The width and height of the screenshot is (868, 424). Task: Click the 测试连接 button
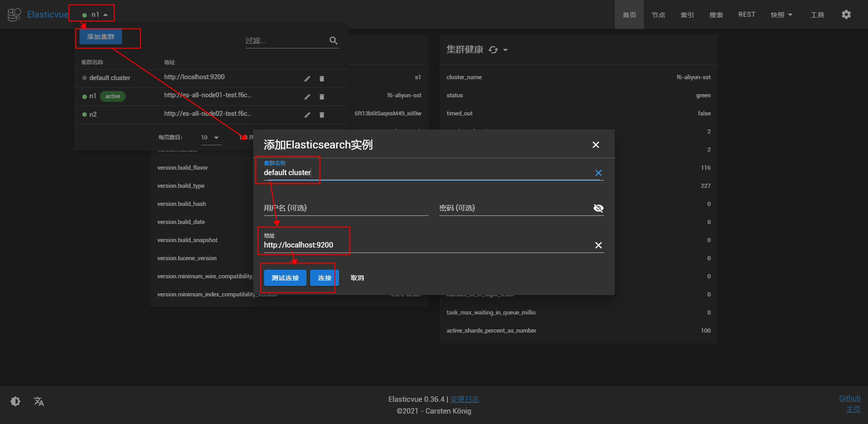285,278
